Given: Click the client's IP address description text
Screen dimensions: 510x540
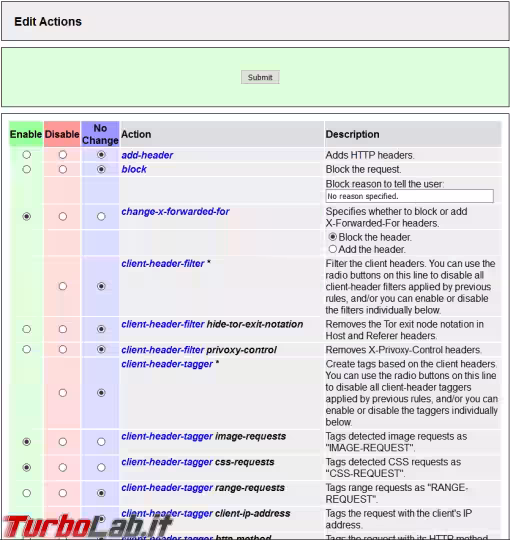Looking at the screenshot, I should click(x=398, y=519).
